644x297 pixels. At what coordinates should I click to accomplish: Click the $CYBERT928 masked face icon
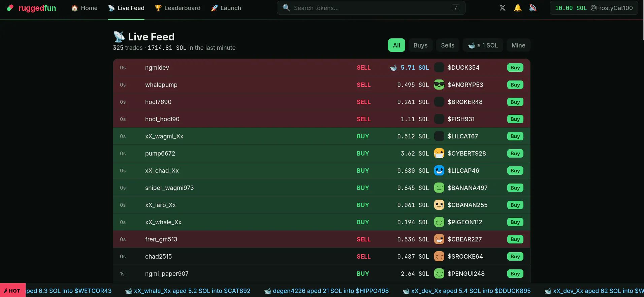(x=439, y=154)
